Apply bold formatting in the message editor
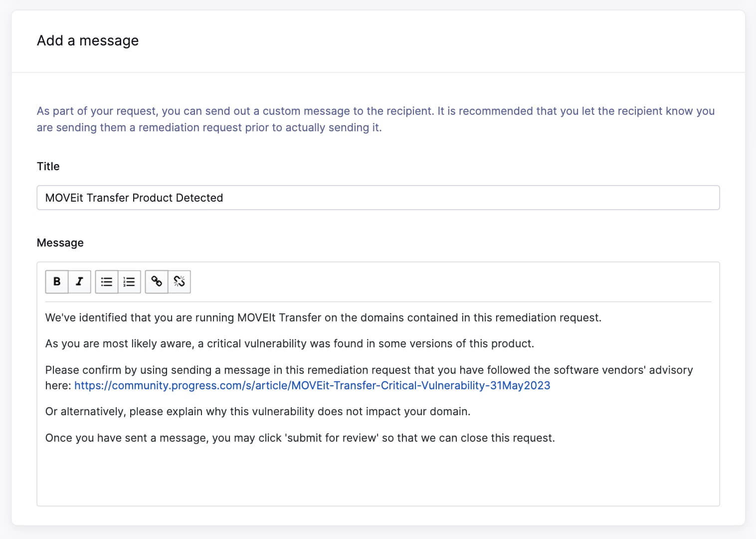Image resolution: width=756 pixels, height=539 pixels. coord(56,281)
